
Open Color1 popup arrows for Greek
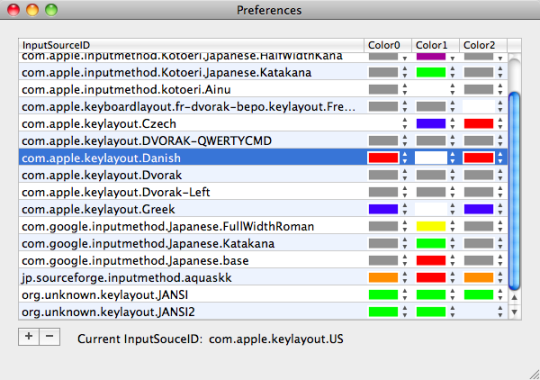pos(453,209)
